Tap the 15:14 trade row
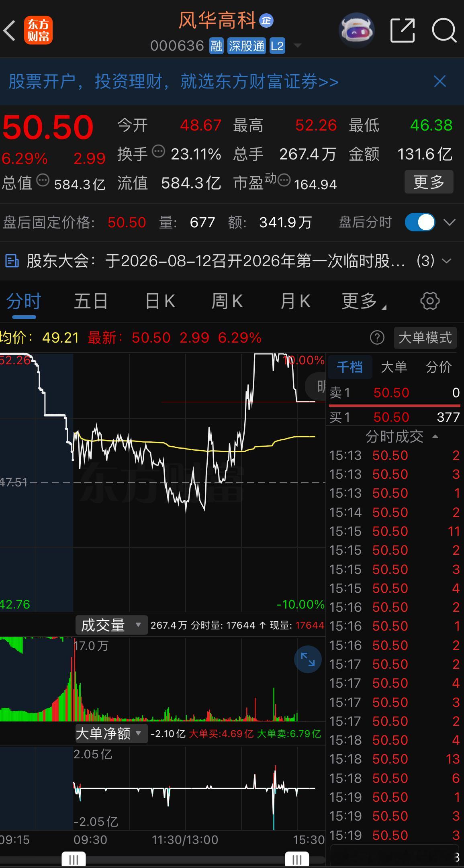This screenshot has width=464, height=868. 395,513
